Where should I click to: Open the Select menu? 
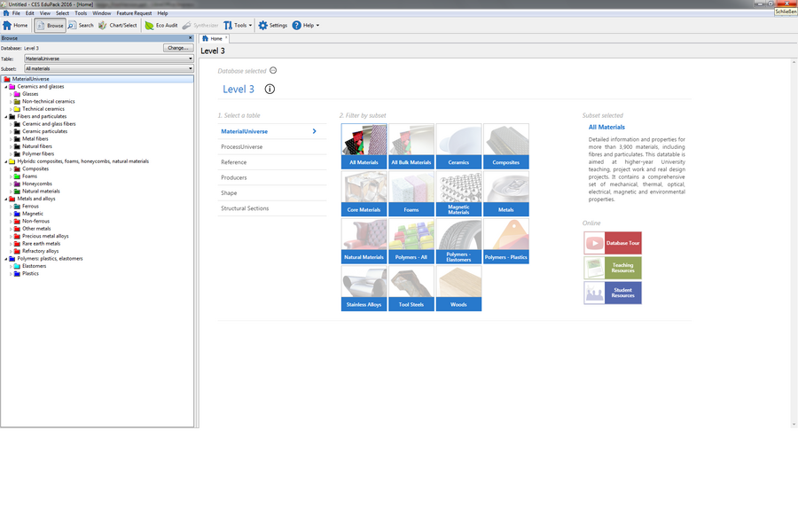(x=62, y=13)
